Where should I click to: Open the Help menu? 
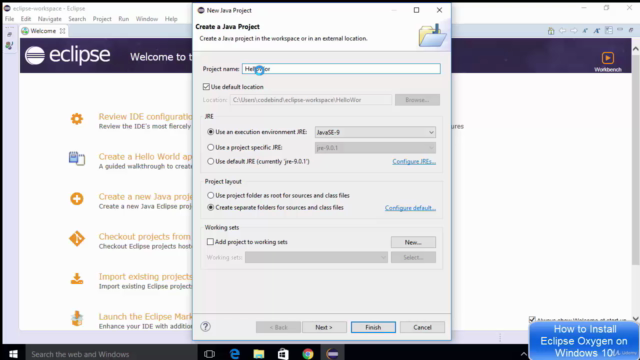tap(171, 19)
